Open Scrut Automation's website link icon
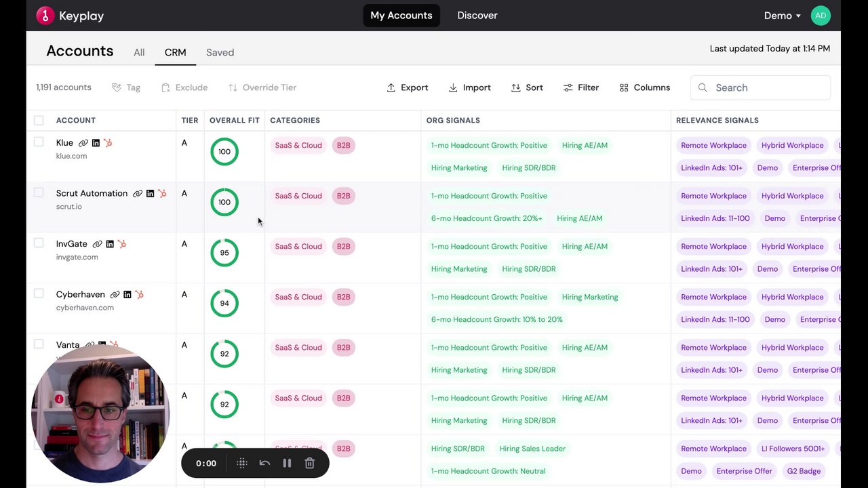This screenshot has height=488, width=868. 138,194
